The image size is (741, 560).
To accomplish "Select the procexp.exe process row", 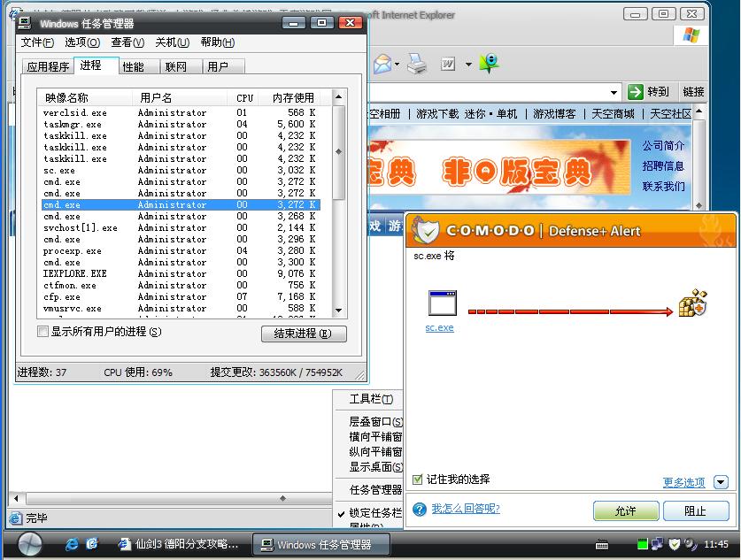I will tap(181, 250).
